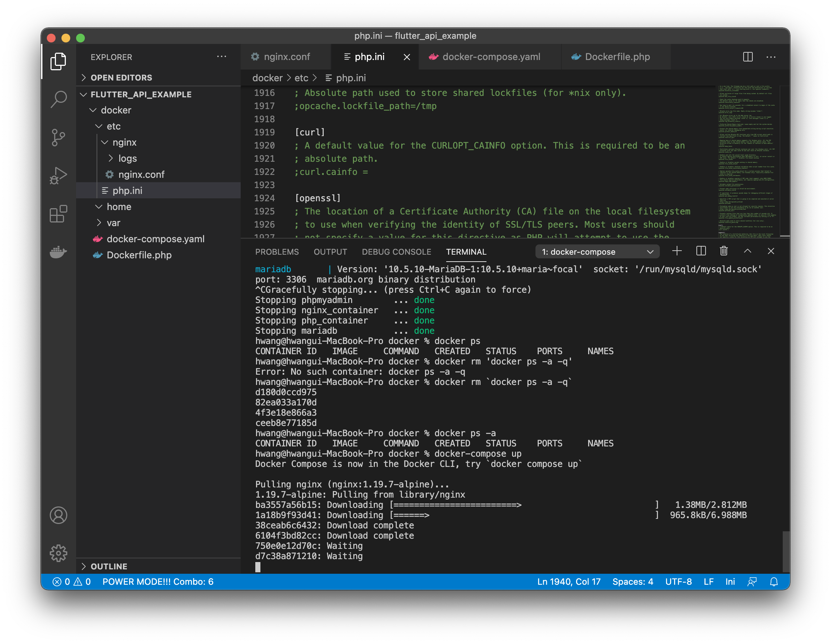This screenshot has width=831, height=644.
Task: Click the UTF-8 encoding indicator
Action: click(678, 581)
